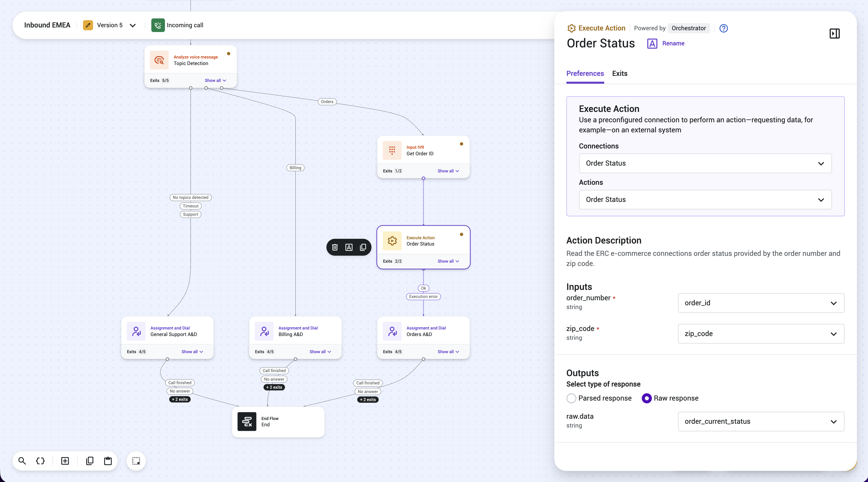Screen dimensions: 868x482
Task: Click the search magnifier icon in bottom toolbar
Action: 22,461
